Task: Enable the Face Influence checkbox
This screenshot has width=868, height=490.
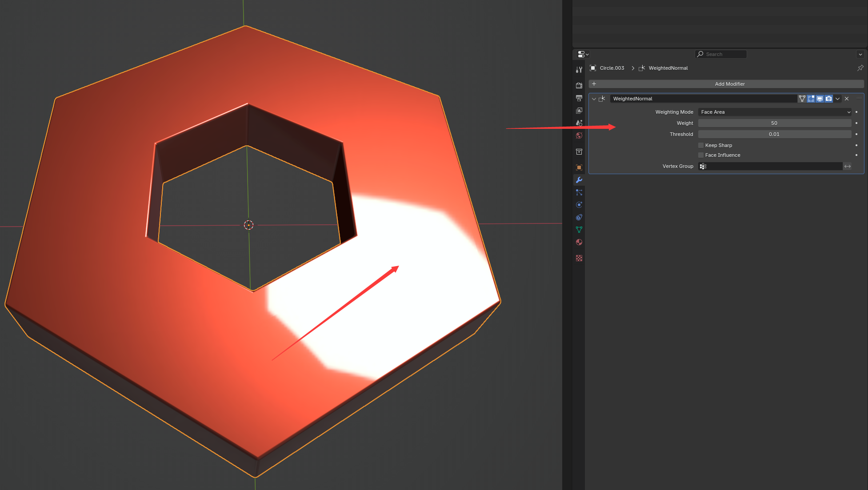Action: point(701,155)
